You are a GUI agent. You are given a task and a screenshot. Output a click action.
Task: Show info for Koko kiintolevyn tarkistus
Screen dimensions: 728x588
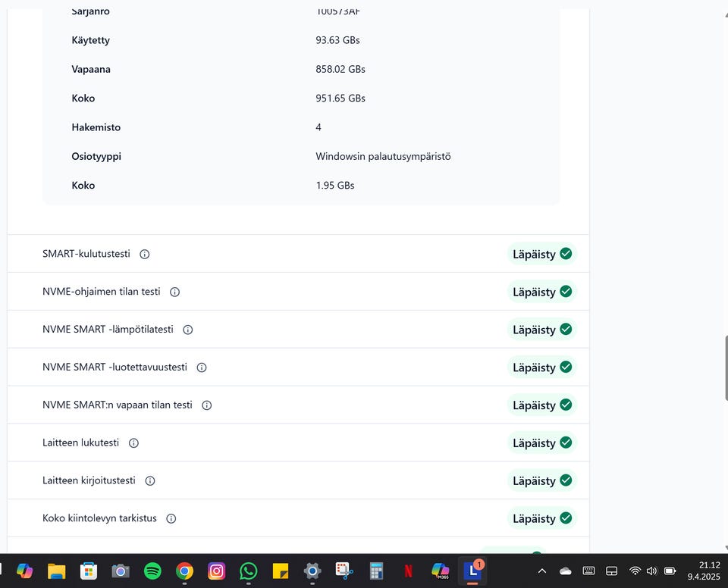pos(171,519)
